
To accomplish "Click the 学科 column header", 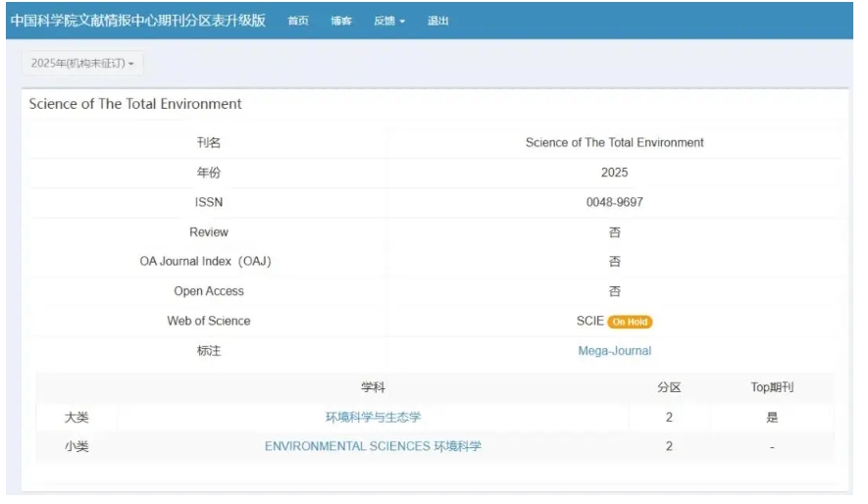I will coord(373,387).
